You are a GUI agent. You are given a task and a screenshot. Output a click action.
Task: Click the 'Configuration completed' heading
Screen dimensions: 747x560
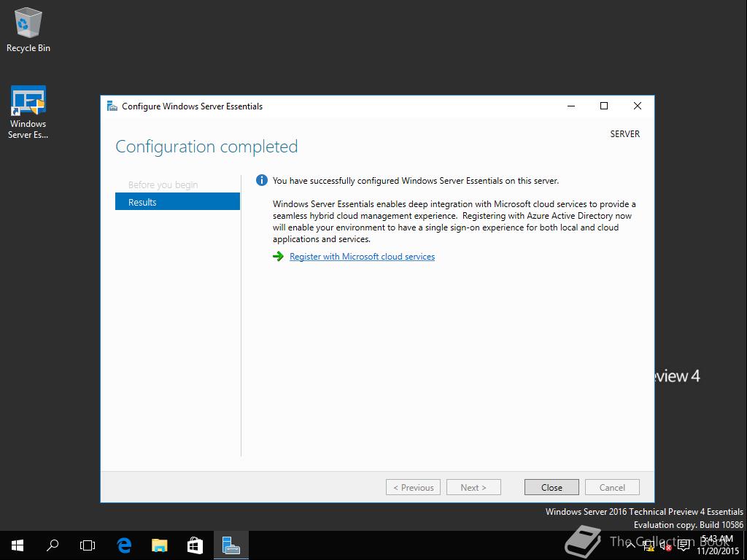click(x=206, y=147)
